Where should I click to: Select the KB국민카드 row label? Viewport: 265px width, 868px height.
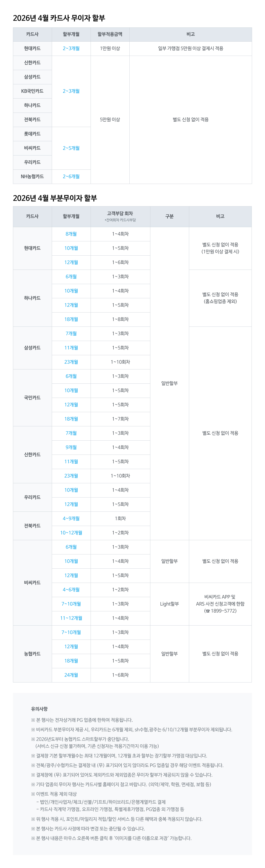click(32, 91)
